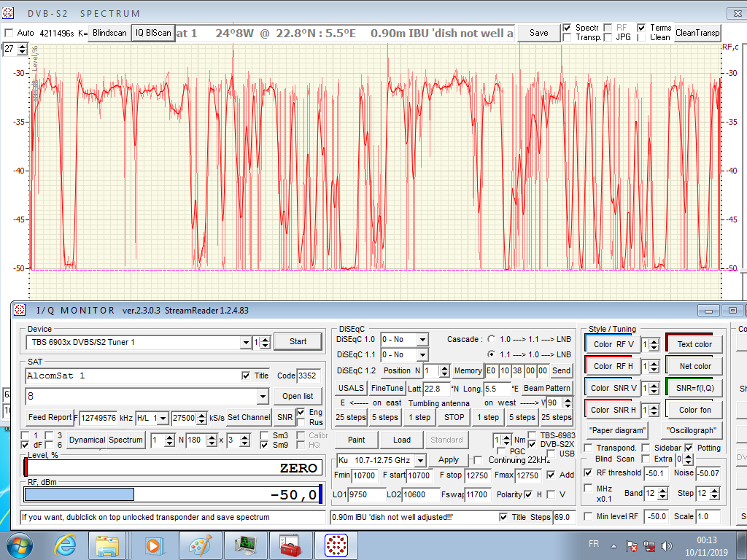Viewport: 747px width, 560px height.
Task: Click the red toolbox taskbar icon
Action: click(x=290, y=545)
